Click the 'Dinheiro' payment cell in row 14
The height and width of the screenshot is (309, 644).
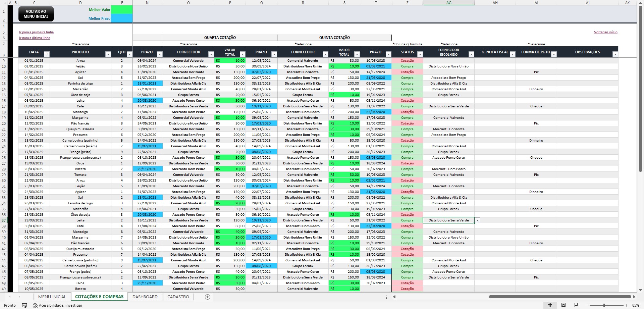536,89
